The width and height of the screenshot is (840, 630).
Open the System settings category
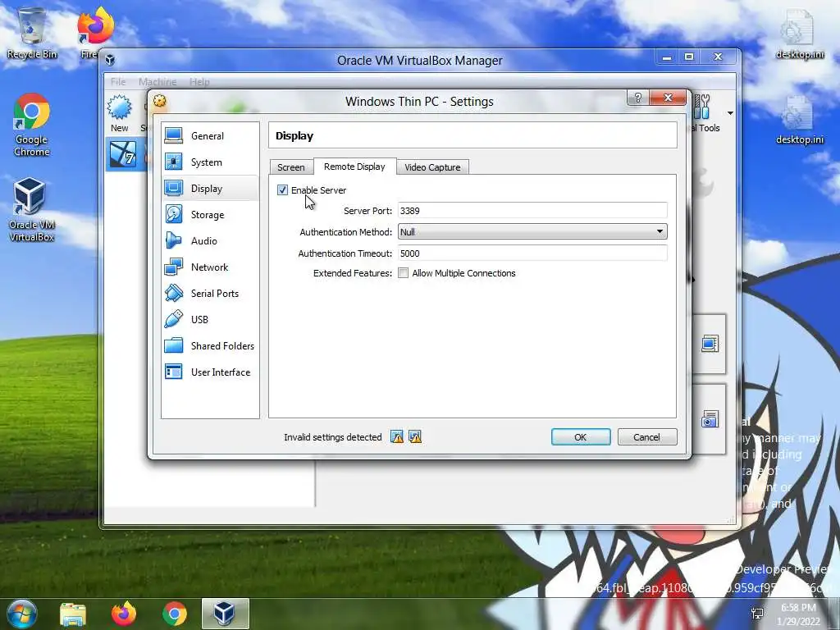point(209,162)
